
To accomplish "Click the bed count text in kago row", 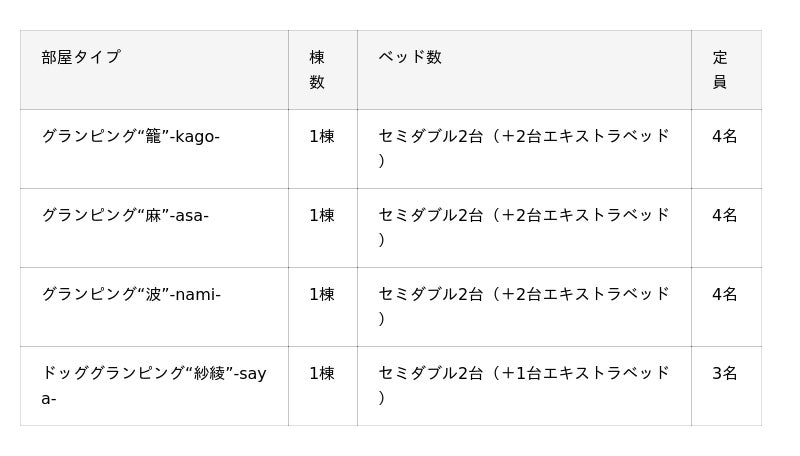I will tap(523, 136).
